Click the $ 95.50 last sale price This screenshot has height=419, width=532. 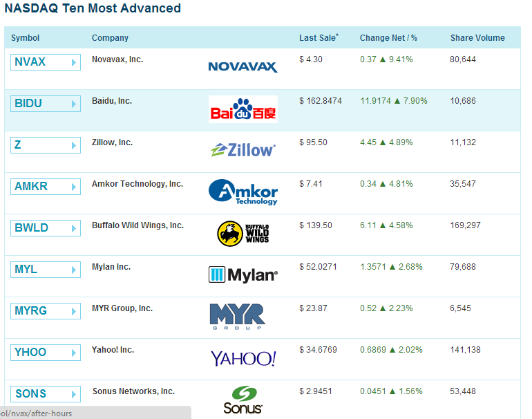pos(313,142)
